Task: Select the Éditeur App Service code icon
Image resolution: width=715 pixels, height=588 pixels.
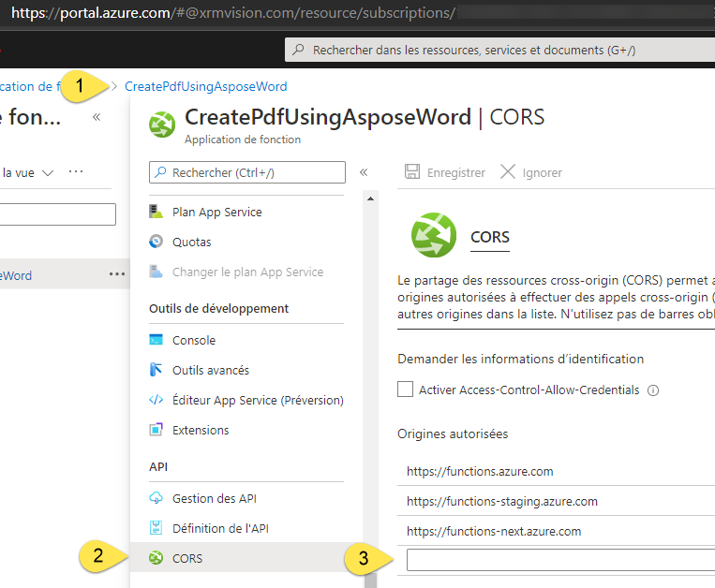Action: point(156,401)
